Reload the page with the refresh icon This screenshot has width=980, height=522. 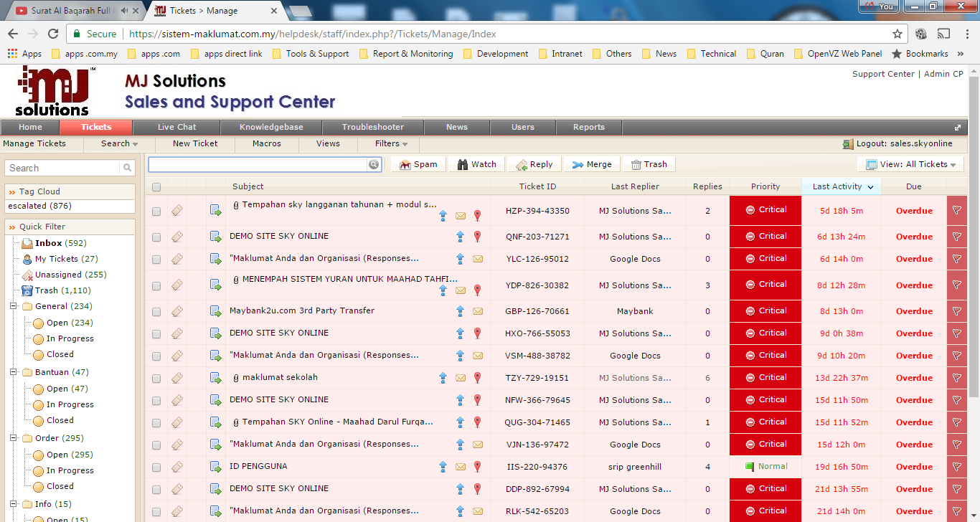[53, 34]
